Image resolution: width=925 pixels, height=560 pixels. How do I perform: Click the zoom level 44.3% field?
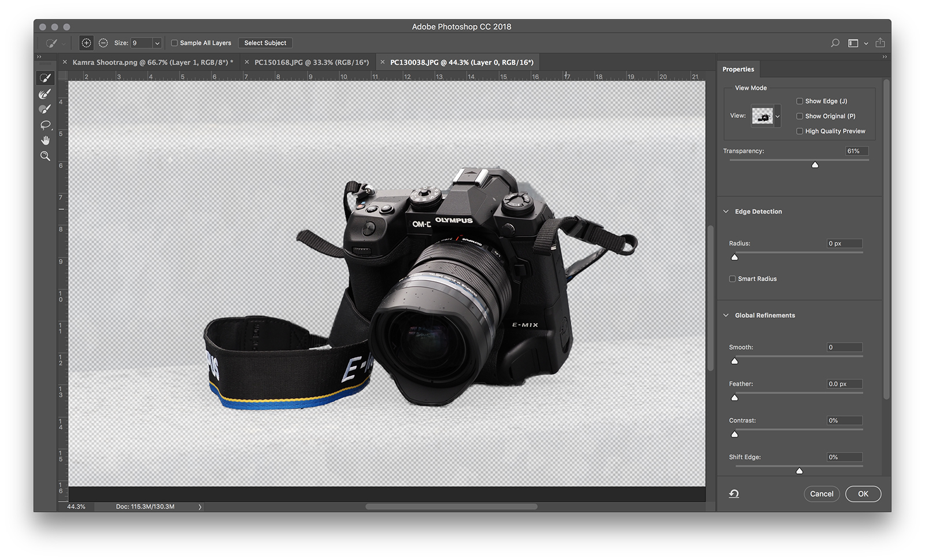tap(76, 507)
